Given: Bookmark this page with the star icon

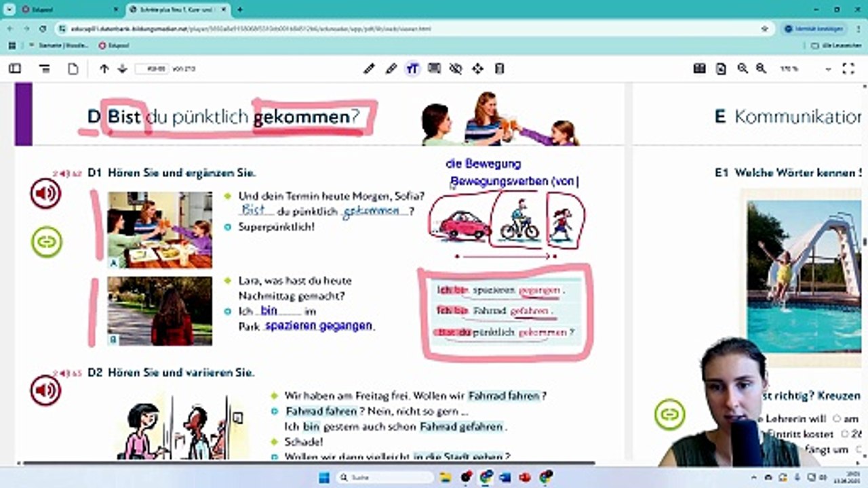Looking at the screenshot, I should [765, 28].
